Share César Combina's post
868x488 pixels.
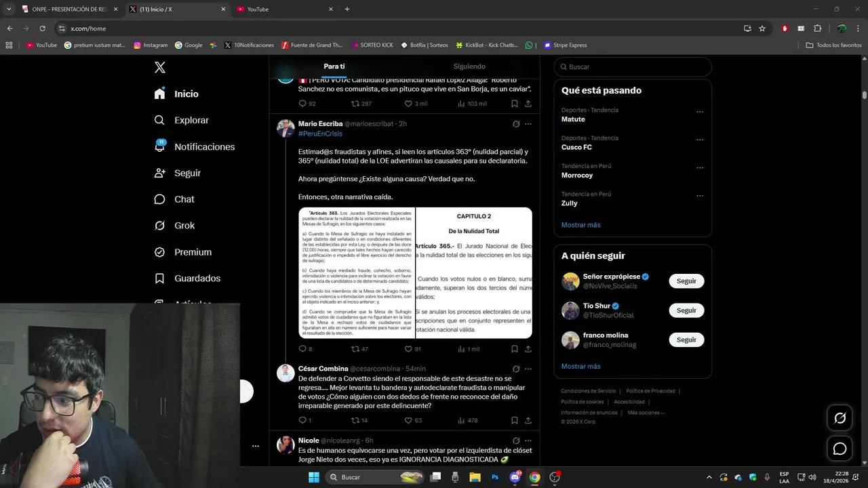coord(528,420)
